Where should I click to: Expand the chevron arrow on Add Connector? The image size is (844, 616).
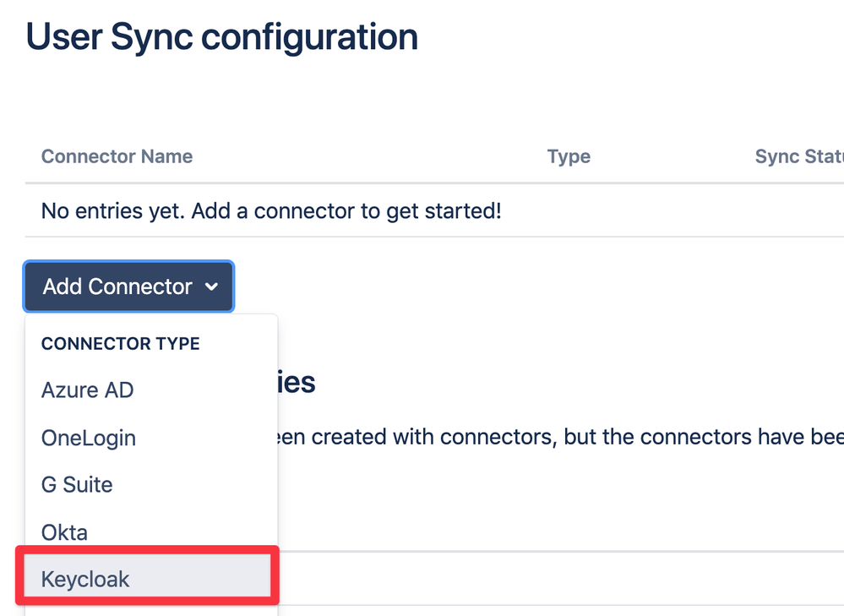pyautogui.click(x=211, y=286)
